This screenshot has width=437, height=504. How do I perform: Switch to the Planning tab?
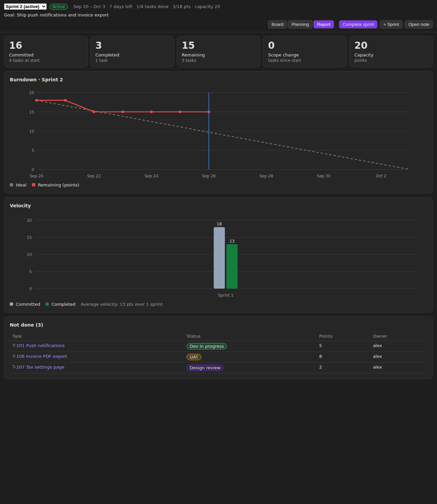point(300,25)
